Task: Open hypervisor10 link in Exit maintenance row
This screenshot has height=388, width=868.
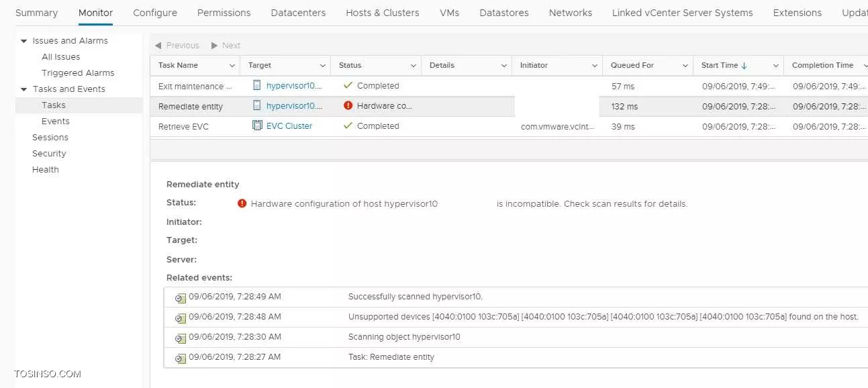Action: pyautogui.click(x=294, y=86)
